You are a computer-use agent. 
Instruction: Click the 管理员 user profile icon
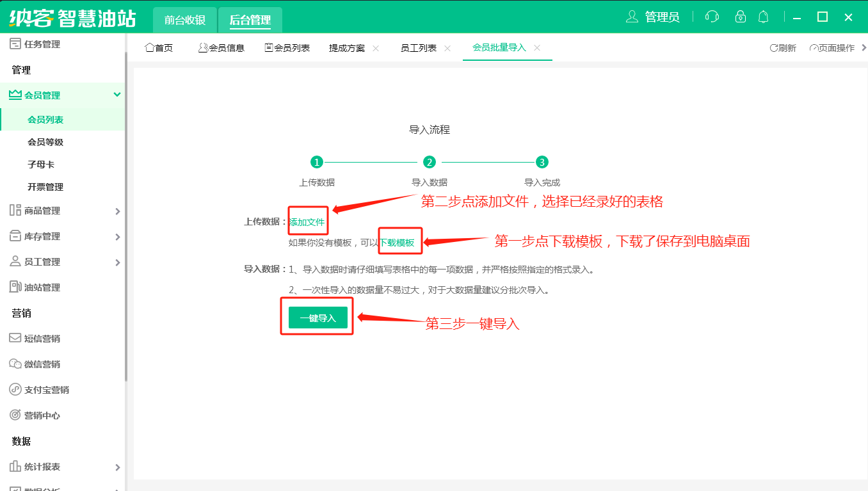[632, 17]
